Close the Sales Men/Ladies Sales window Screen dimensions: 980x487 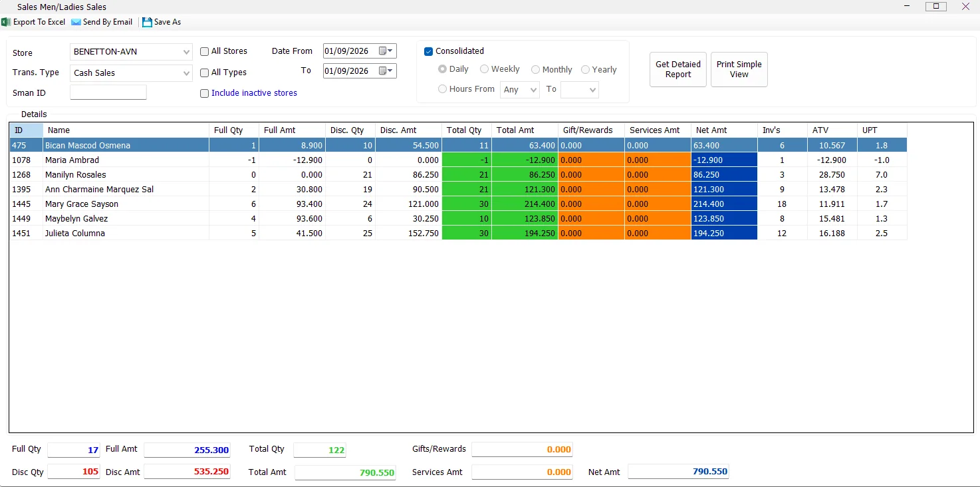965,6
